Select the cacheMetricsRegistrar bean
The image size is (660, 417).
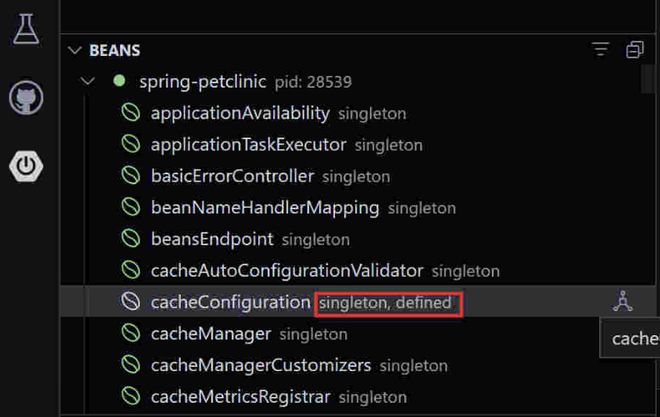pos(240,396)
